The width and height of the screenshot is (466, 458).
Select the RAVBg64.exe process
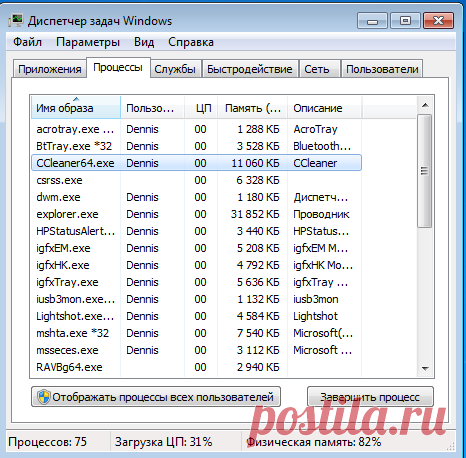[x=196, y=367]
